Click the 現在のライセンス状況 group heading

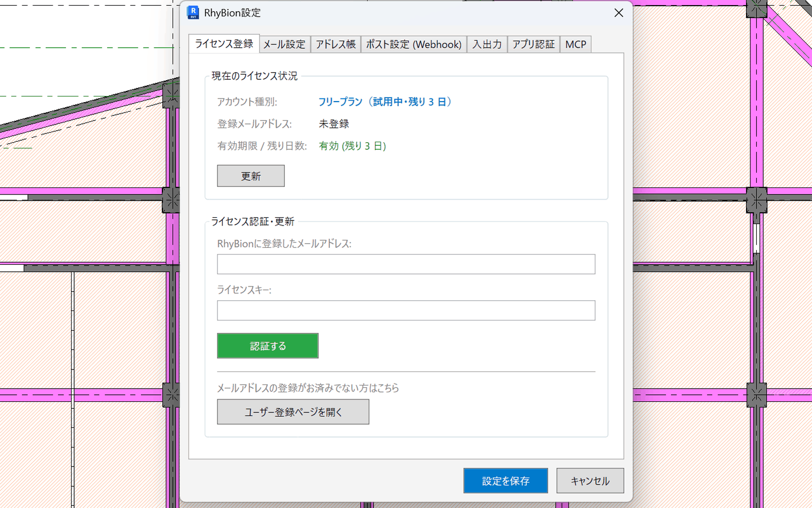(254, 76)
